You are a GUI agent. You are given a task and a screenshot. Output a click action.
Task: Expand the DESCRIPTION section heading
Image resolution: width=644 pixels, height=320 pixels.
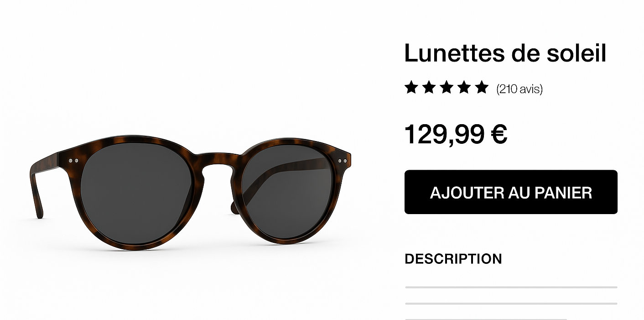click(453, 259)
